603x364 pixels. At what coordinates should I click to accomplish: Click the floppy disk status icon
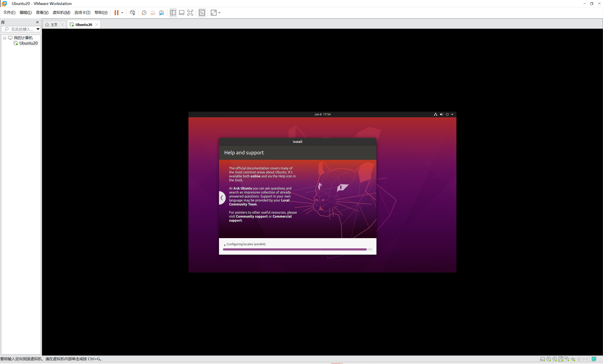pos(561,359)
